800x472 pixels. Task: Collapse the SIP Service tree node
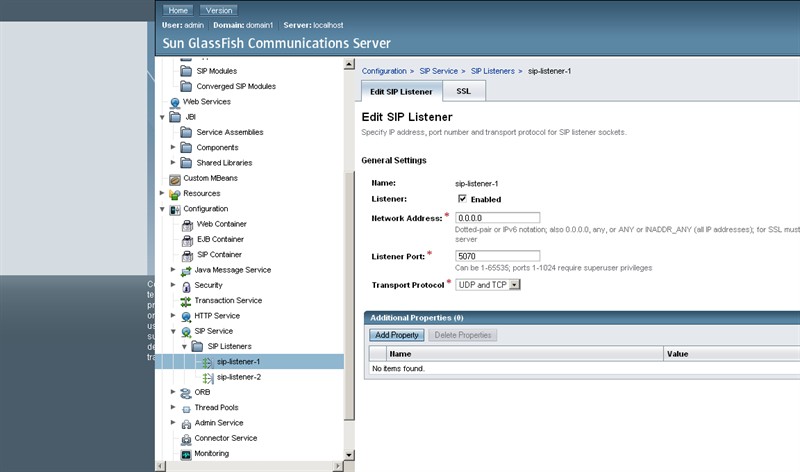[173, 332]
